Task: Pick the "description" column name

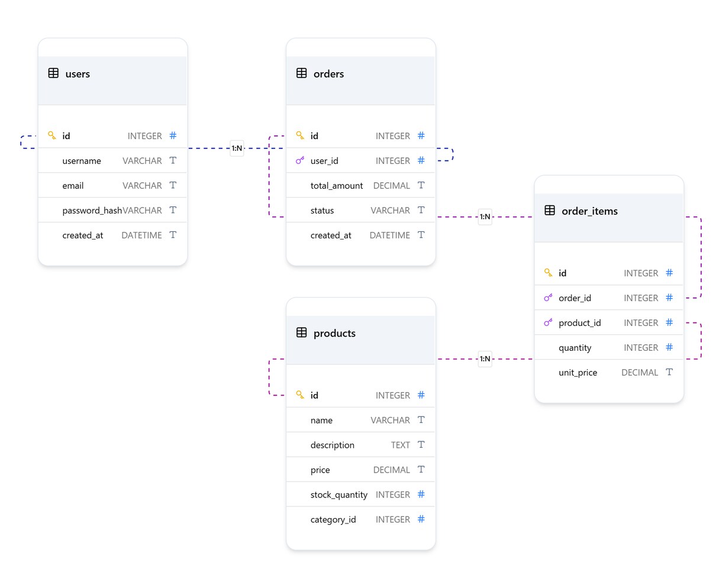Action: point(332,445)
